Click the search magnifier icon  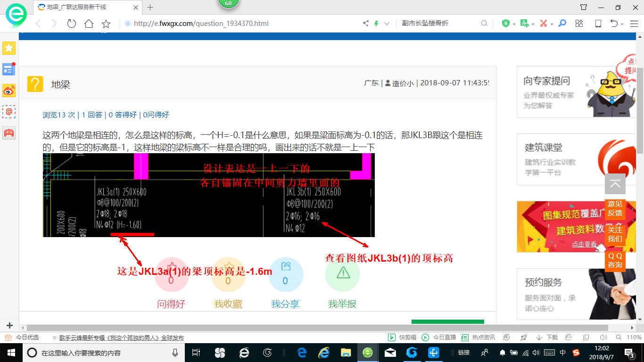[x=484, y=24]
